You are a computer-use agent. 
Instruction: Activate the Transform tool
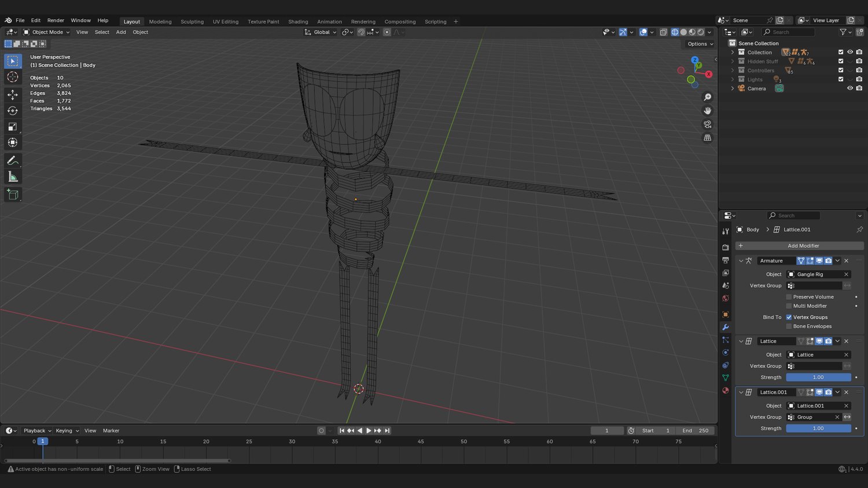point(13,142)
